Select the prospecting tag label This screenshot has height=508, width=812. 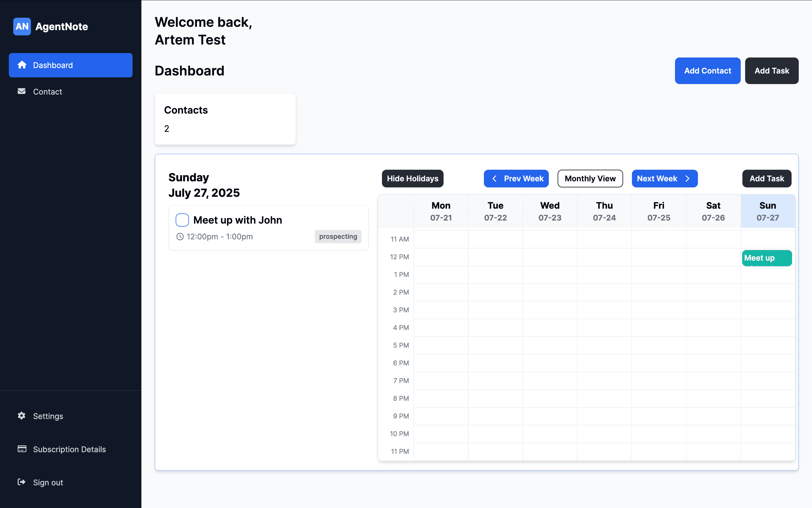pyautogui.click(x=338, y=237)
